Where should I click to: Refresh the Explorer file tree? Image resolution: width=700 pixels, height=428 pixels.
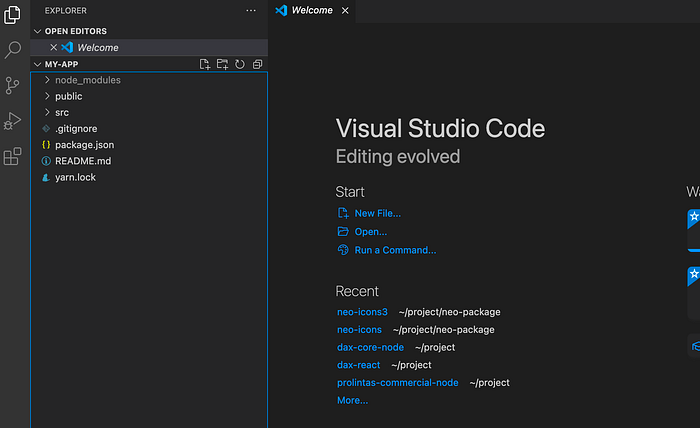(x=240, y=64)
